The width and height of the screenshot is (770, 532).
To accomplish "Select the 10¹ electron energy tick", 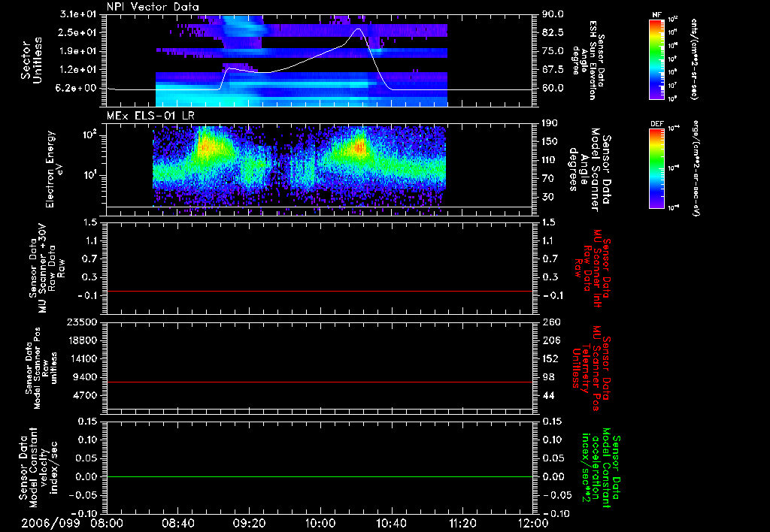I will click(x=89, y=175).
